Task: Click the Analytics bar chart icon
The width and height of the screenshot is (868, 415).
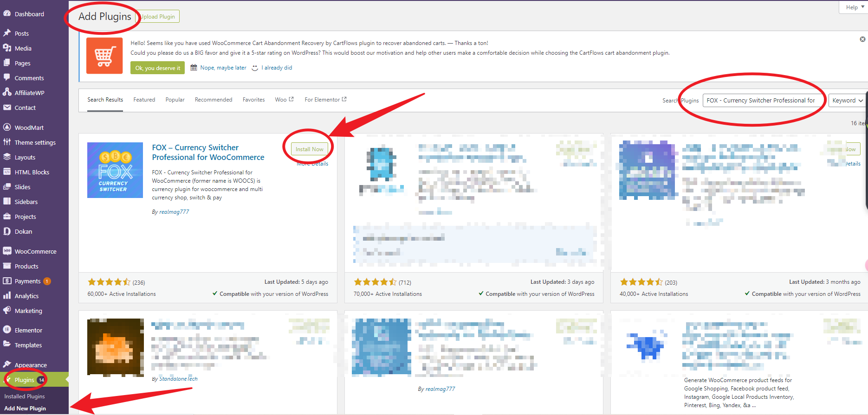Action: (7, 296)
